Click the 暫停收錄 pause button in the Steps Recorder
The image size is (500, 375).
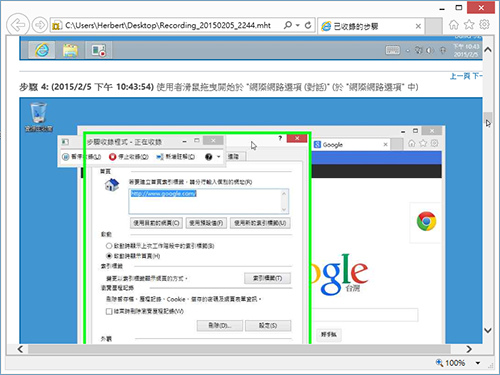tap(82, 156)
